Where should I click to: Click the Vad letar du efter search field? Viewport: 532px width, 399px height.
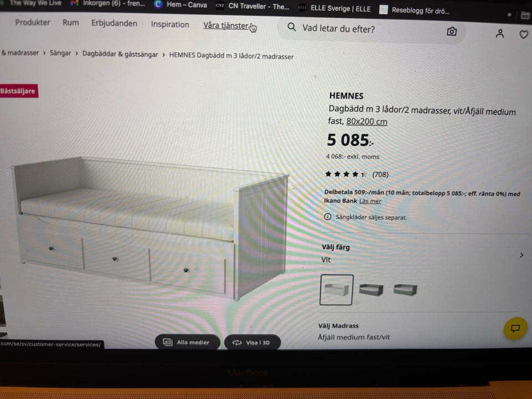click(371, 29)
